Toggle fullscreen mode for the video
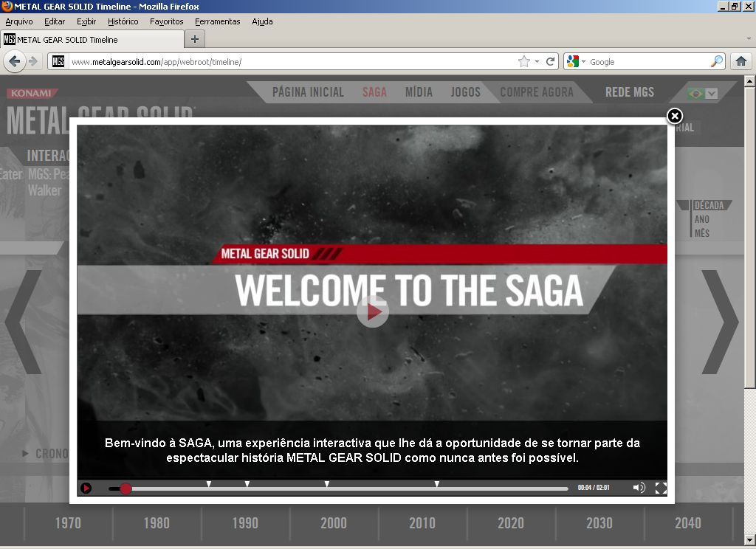Image resolution: width=756 pixels, height=549 pixels. (661, 488)
